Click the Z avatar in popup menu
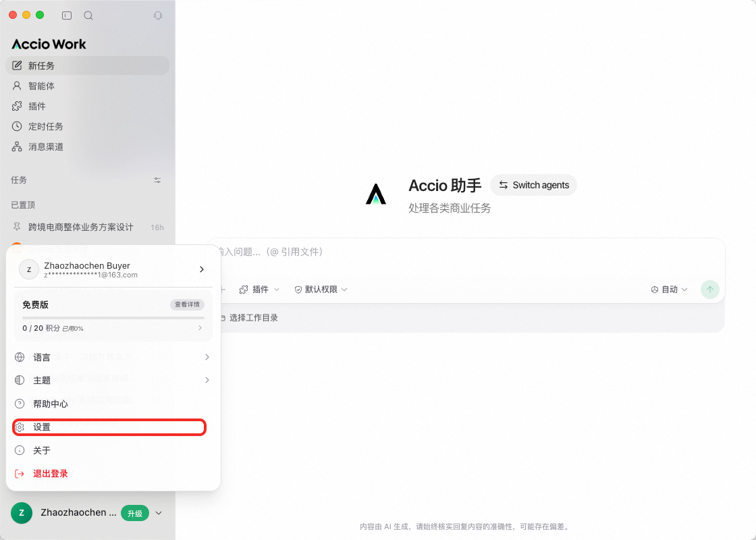 [29, 269]
